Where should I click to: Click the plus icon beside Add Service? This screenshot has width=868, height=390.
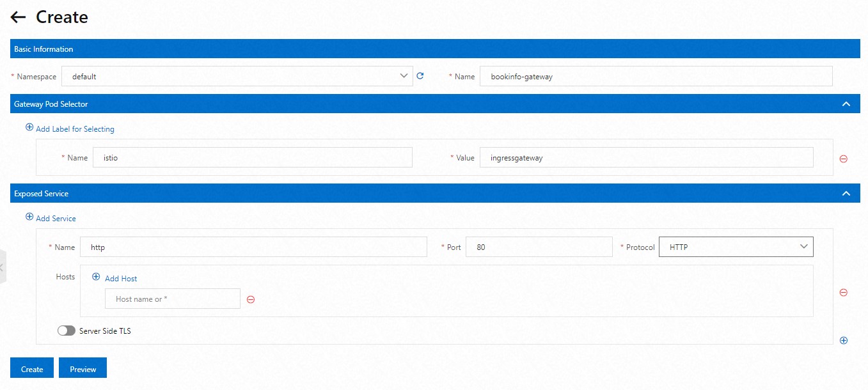(29, 217)
